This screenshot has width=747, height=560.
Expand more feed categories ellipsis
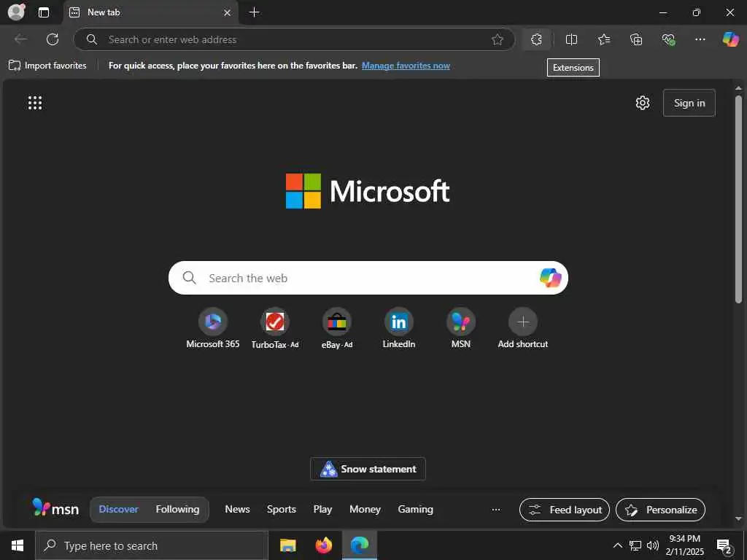point(496,510)
